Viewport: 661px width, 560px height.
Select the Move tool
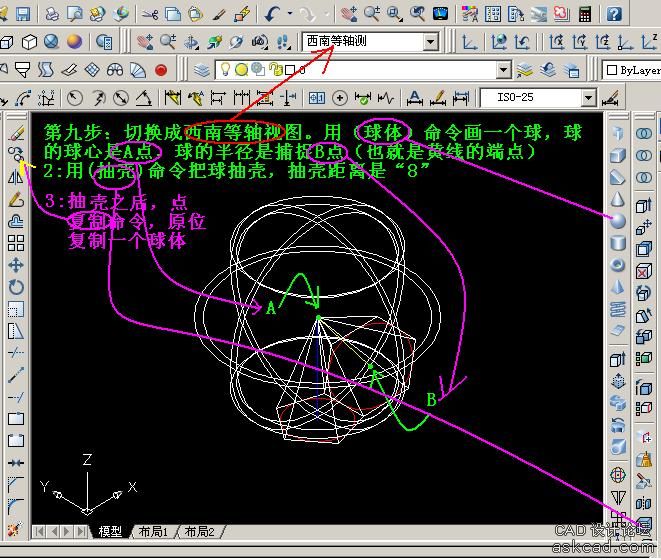click(16, 265)
